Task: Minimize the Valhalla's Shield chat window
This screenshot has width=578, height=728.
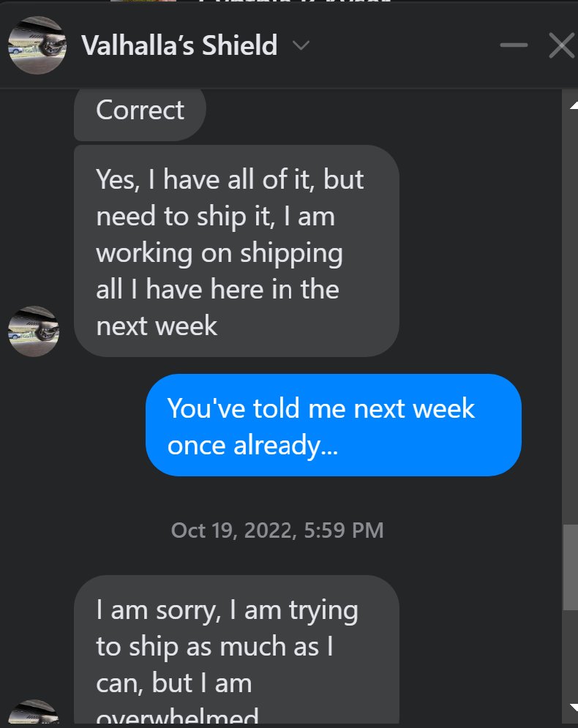Action: (514, 45)
